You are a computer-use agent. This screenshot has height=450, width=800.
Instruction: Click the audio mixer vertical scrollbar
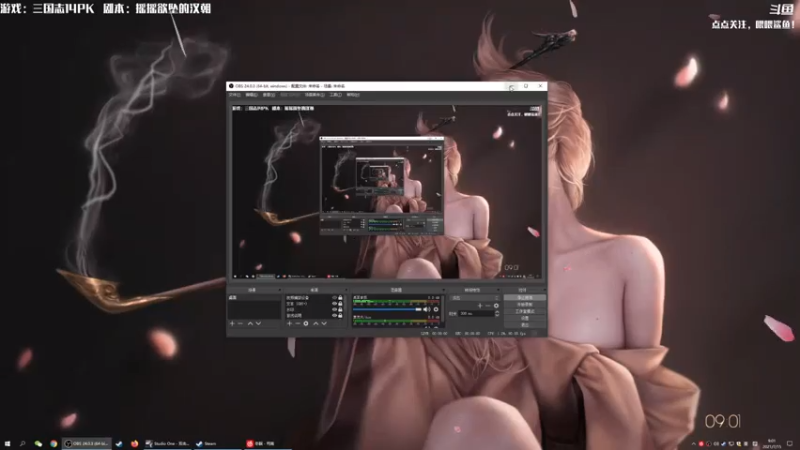[x=442, y=311]
